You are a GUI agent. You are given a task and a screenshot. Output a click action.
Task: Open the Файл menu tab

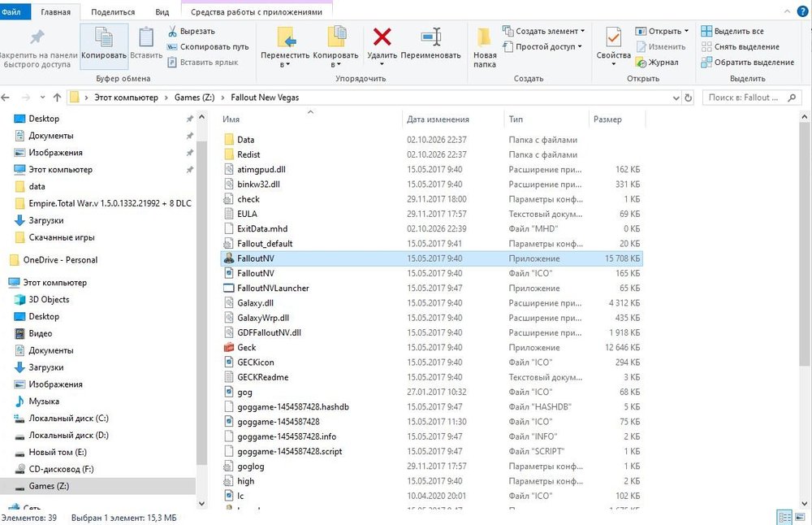coord(11,11)
